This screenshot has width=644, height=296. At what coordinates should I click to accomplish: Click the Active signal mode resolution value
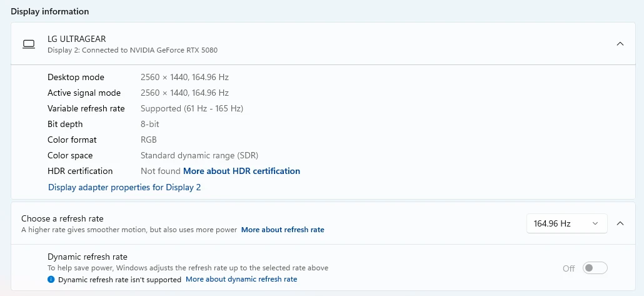click(x=184, y=93)
